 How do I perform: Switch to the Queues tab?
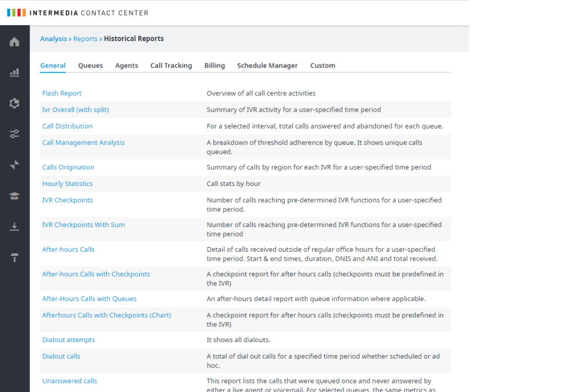click(90, 65)
